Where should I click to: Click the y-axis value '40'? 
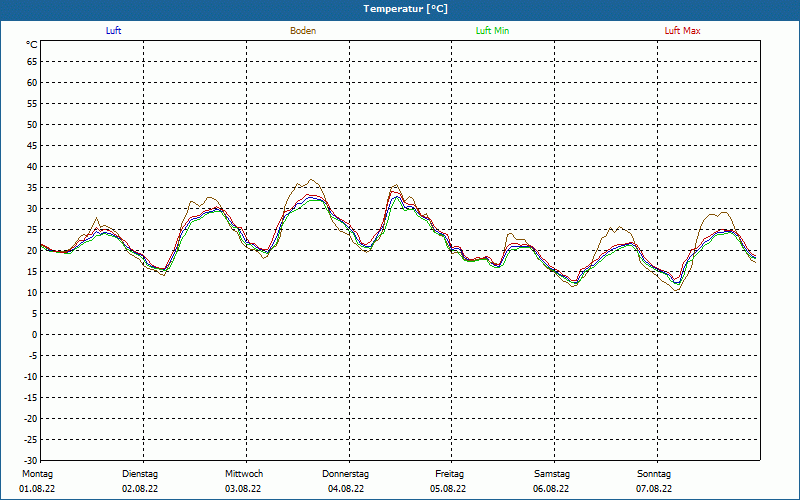click(x=32, y=166)
